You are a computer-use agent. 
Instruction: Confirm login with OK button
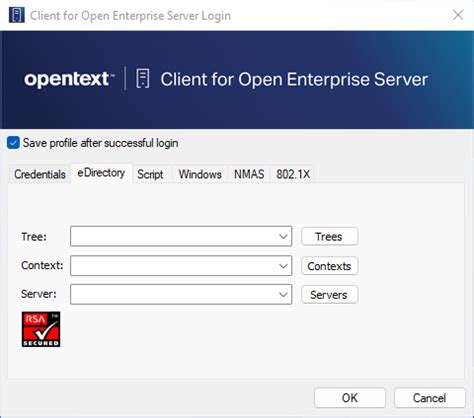point(350,398)
